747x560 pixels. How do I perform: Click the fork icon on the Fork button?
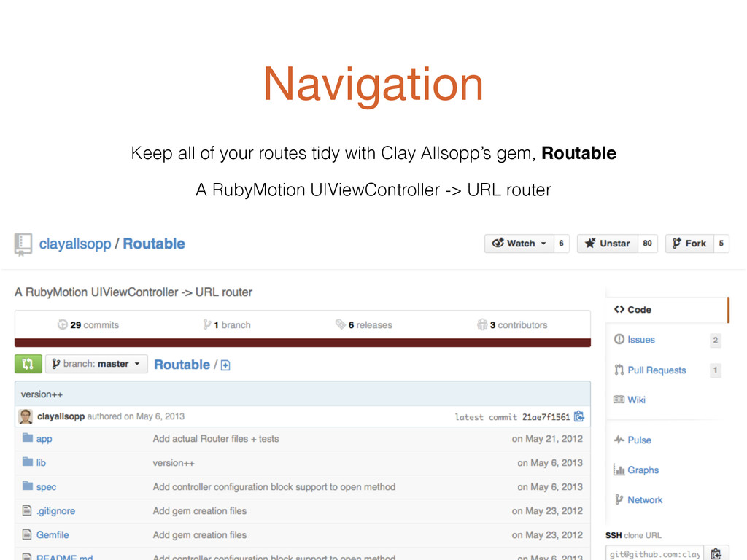point(676,244)
